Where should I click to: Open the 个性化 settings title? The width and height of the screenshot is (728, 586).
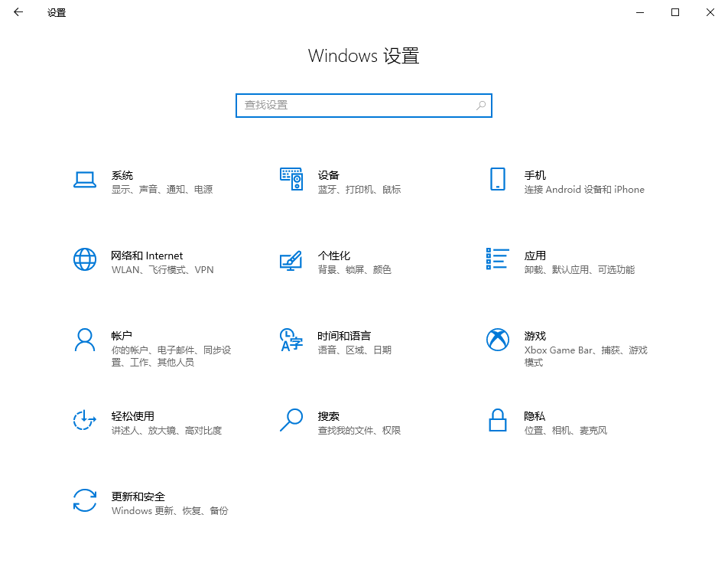[x=334, y=256]
